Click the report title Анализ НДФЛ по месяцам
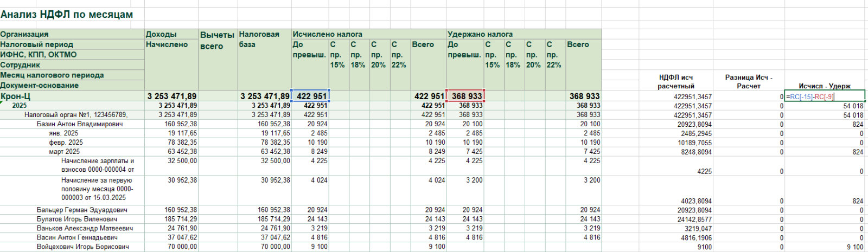The image size is (868, 252). (x=67, y=15)
